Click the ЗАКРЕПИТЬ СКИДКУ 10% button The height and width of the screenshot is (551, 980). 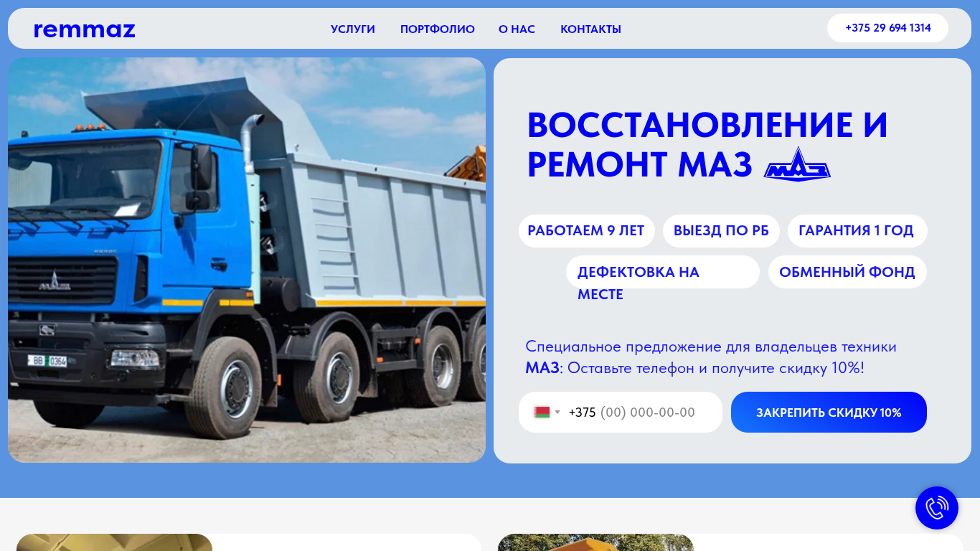pyautogui.click(x=829, y=413)
